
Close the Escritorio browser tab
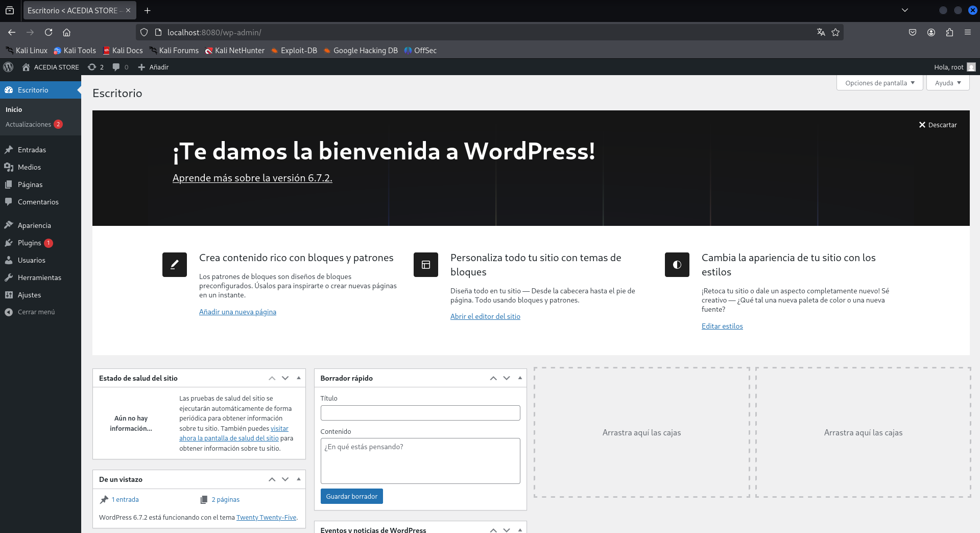click(128, 10)
